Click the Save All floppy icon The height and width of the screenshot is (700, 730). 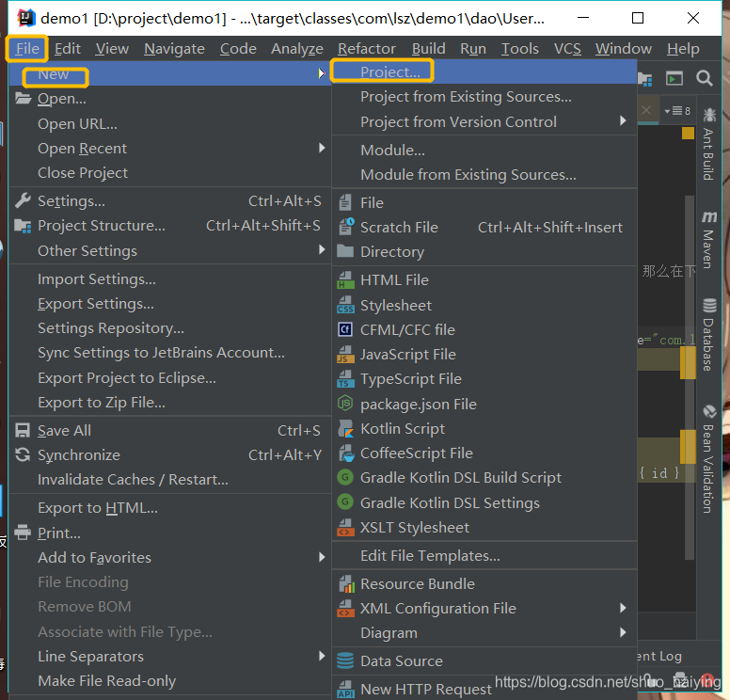(23, 430)
